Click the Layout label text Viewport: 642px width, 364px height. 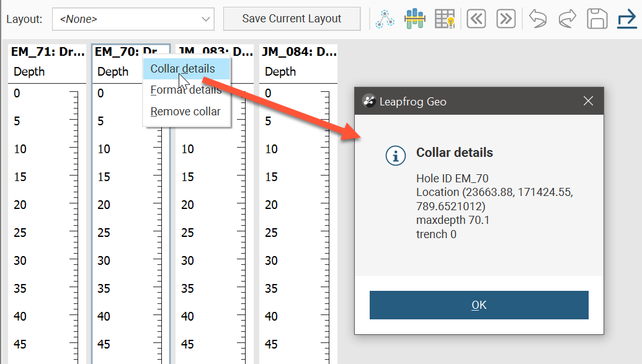pos(24,19)
